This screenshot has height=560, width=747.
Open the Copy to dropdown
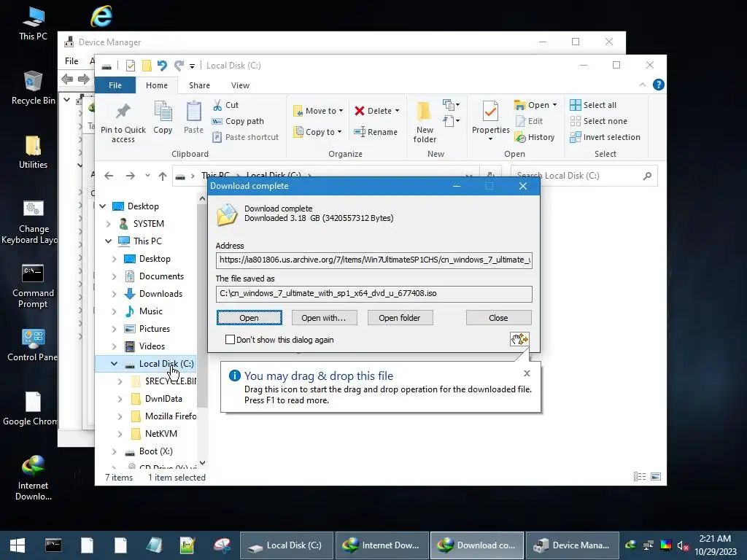pyautogui.click(x=317, y=132)
